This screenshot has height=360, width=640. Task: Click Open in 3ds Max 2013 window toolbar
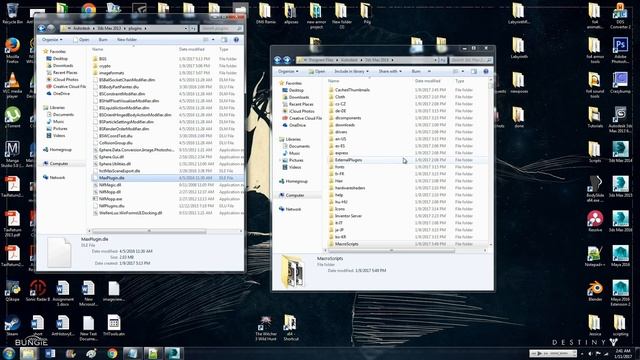coord(317,71)
